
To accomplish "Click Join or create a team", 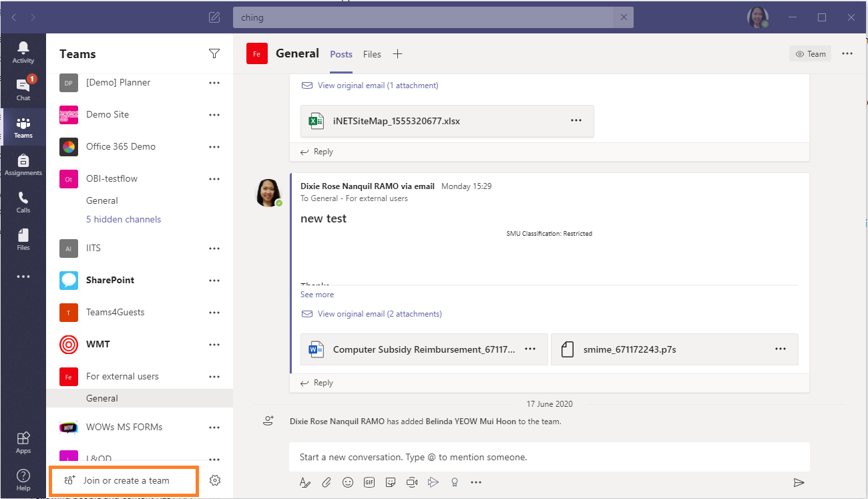I will (124, 480).
